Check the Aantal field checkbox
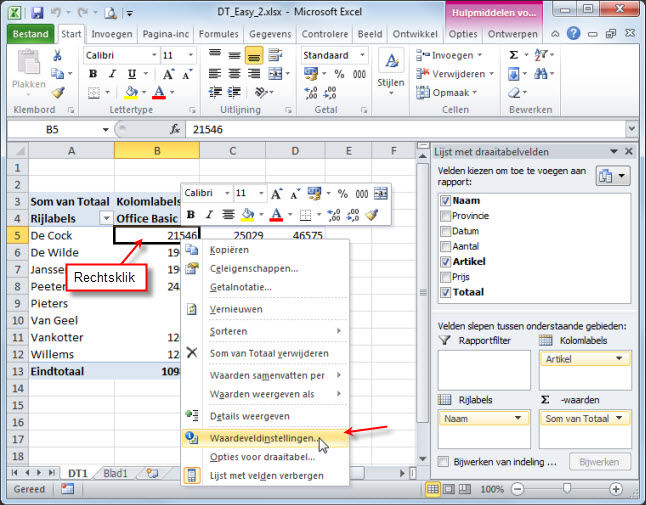 pyautogui.click(x=445, y=246)
